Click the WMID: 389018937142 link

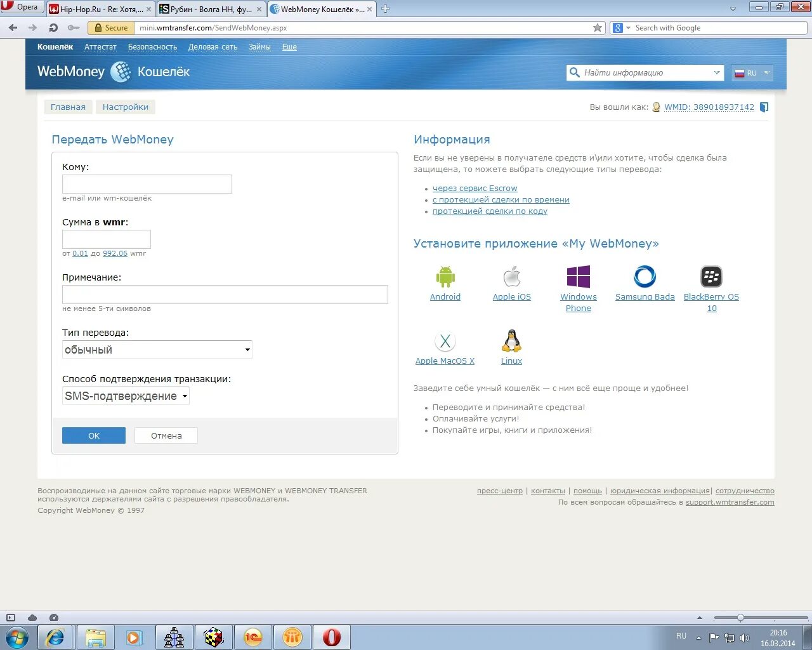pyautogui.click(x=709, y=107)
